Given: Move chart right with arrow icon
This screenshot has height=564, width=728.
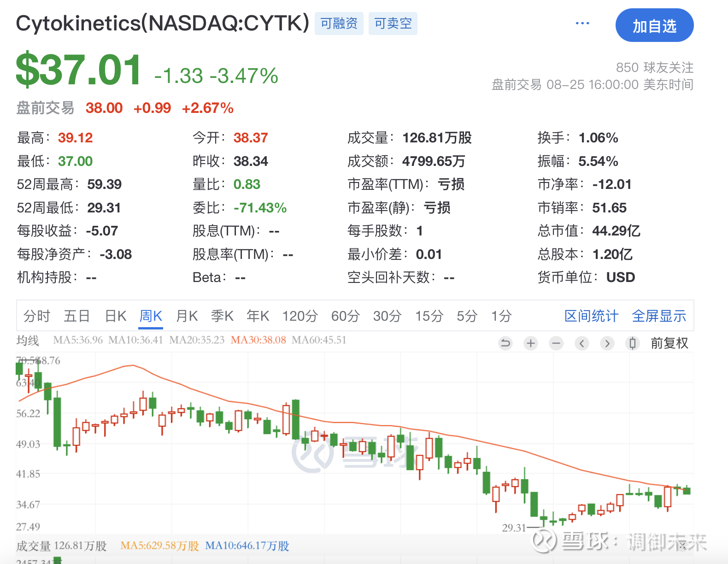Looking at the screenshot, I should click(607, 343).
